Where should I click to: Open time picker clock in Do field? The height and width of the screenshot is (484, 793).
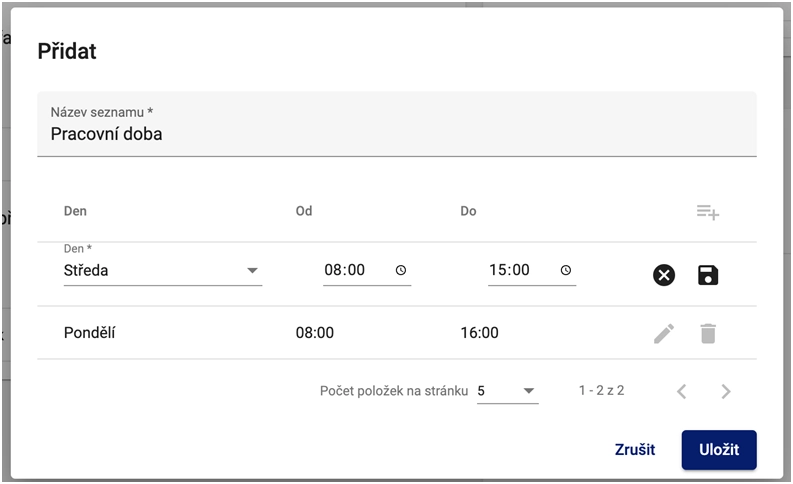click(566, 270)
